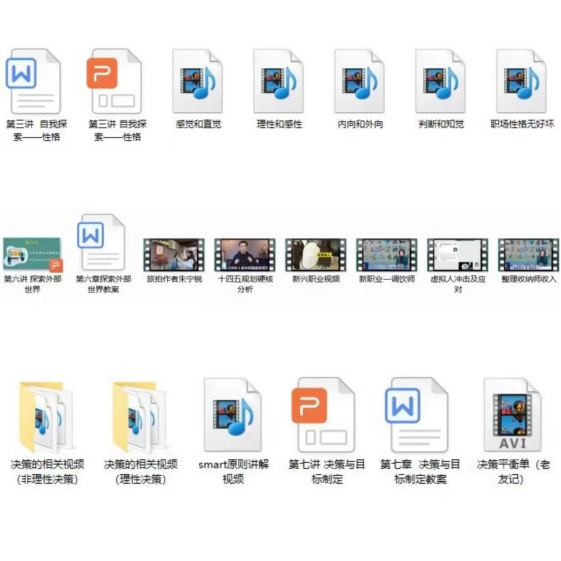
Task: Click the 内向和外向 media file icon
Action: pos(360,81)
